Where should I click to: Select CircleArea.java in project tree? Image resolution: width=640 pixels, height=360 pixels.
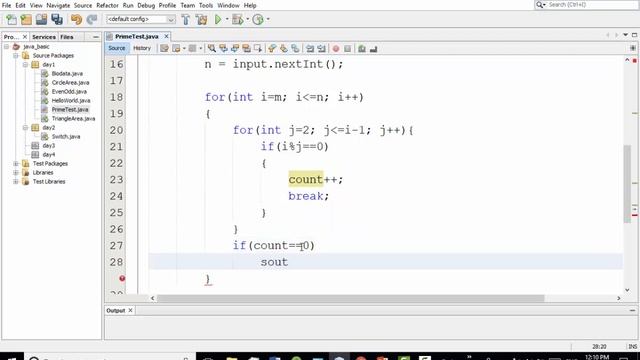point(70,82)
